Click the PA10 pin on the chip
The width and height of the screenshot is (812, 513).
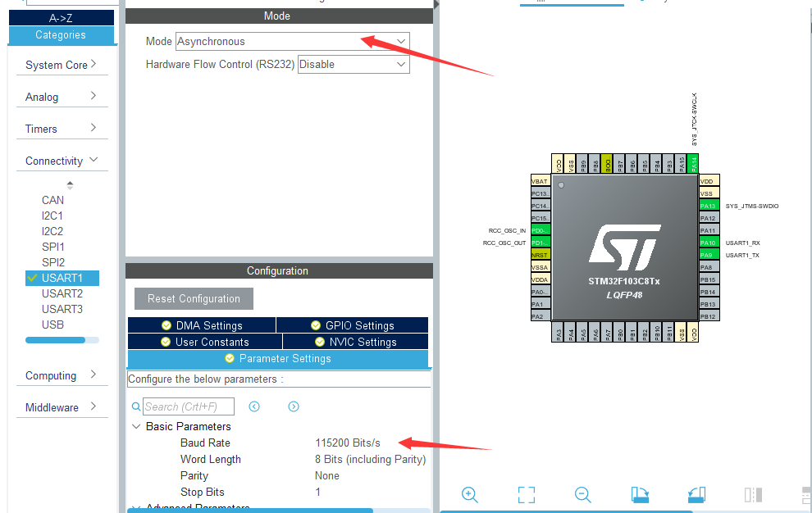coord(709,243)
